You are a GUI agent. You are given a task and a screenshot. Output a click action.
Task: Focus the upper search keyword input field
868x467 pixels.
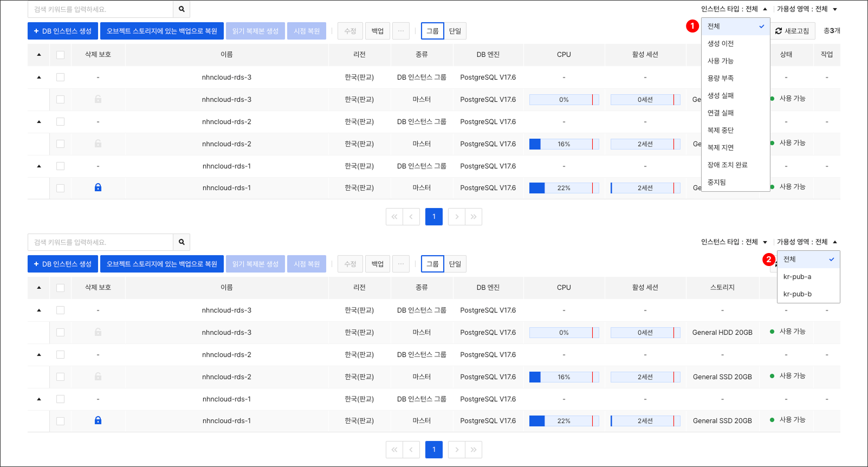100,9
